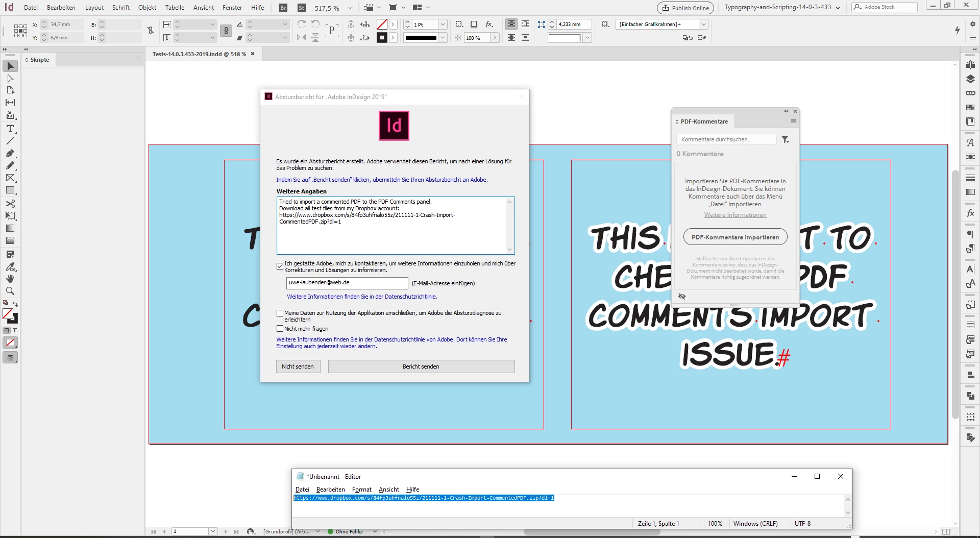Check 'Nicht mehr fragen' option

[280, 329]
